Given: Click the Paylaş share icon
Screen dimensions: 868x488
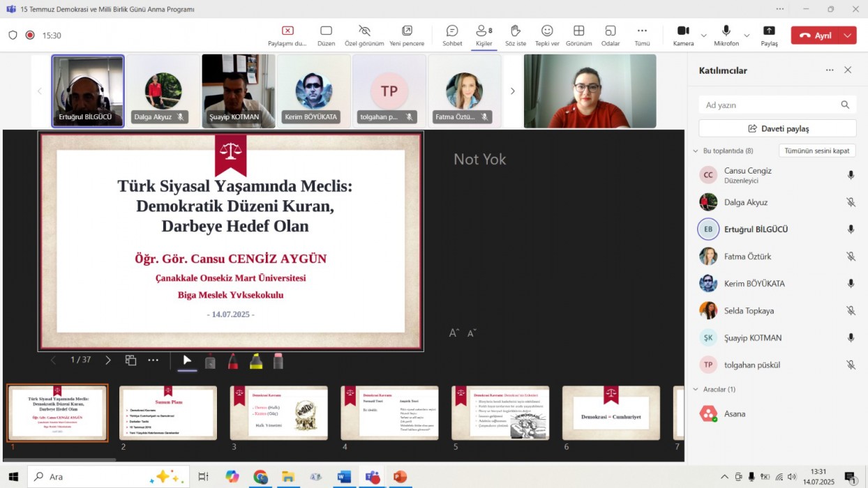Looking at the screenshot, I should coord(769,31).
